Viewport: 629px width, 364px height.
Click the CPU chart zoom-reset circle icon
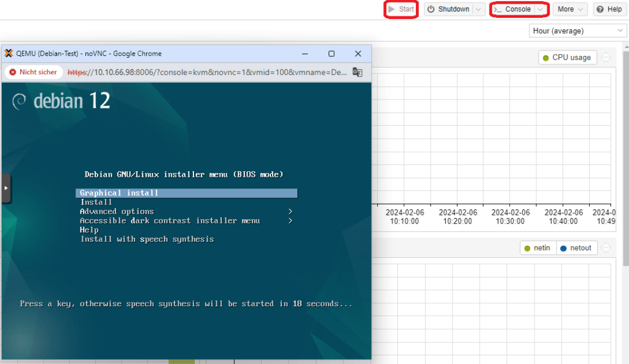click(606, 58)
